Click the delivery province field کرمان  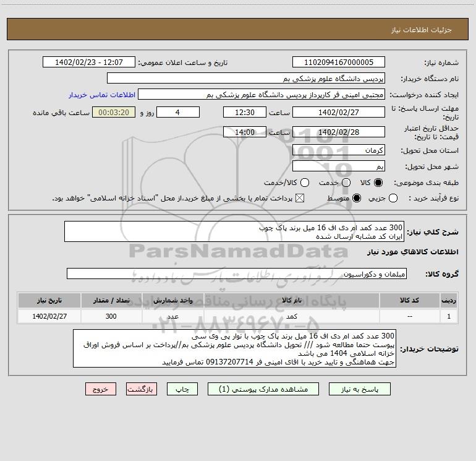[339, 150]
